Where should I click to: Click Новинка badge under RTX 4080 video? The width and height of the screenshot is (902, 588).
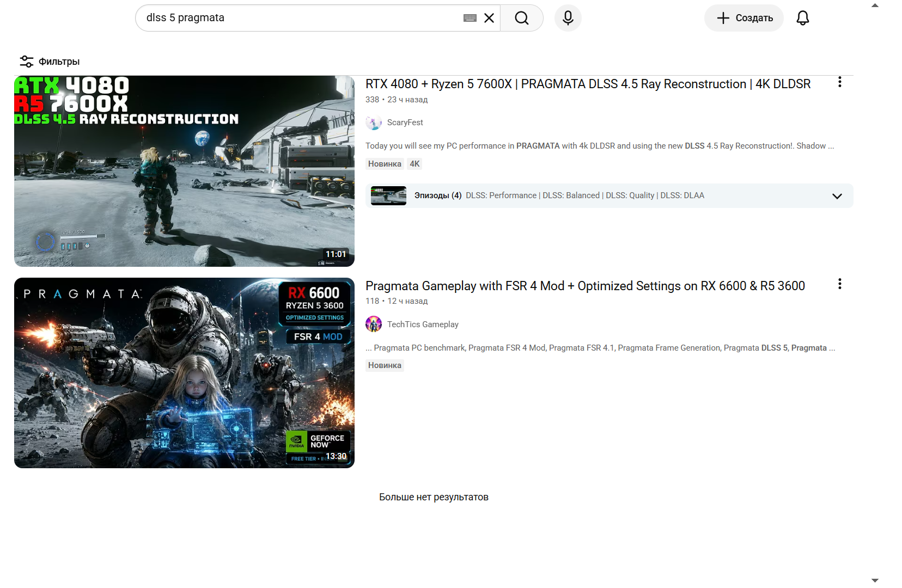click(385, 164)
